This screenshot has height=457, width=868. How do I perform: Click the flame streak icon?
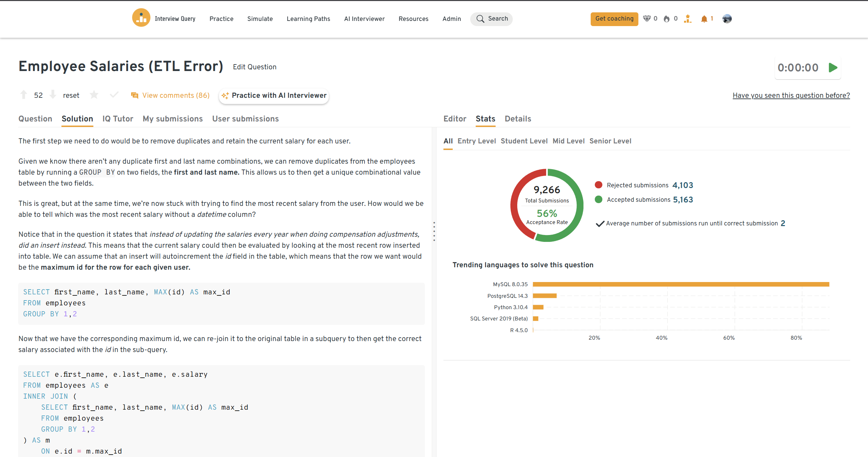click(667, 19)
